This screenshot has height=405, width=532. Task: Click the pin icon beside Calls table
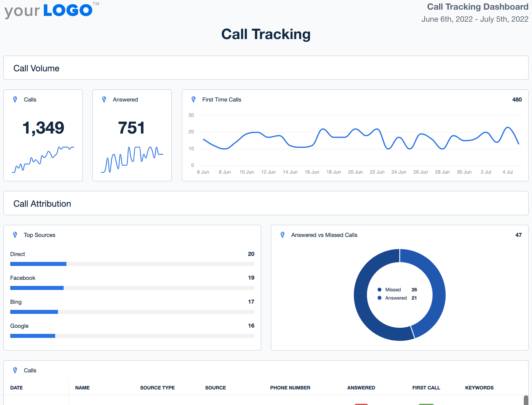click(15, 370)
